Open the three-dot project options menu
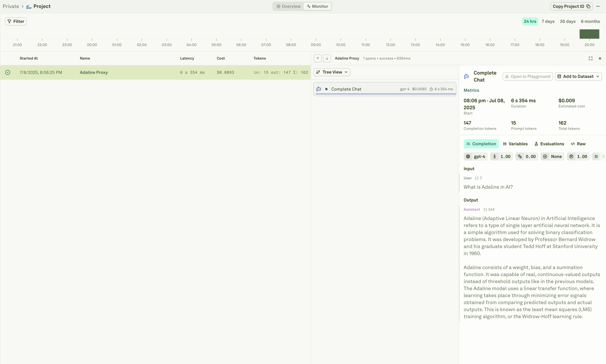Screen dimensions: 606x364 click(x=598, y=6)
